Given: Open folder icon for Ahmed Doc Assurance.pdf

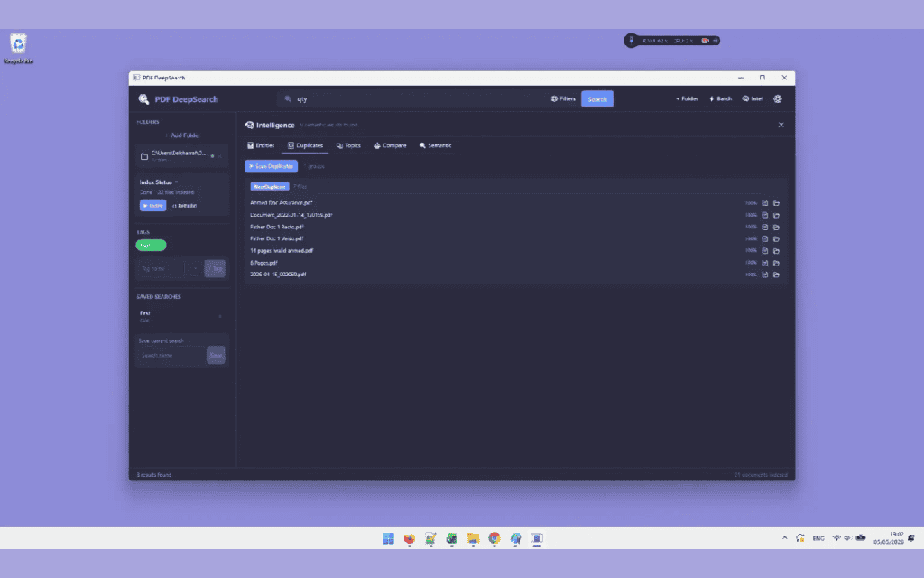Looking at the screenshot, I should click(776, 203).
